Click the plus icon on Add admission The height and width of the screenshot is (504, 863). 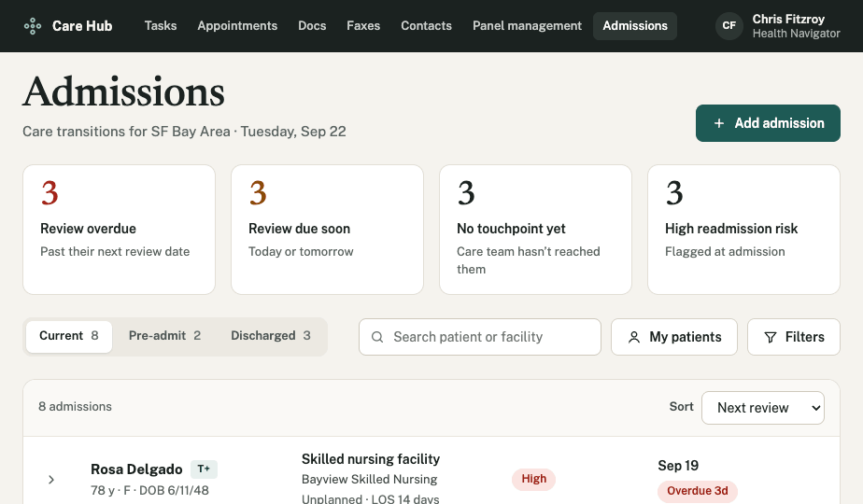tap(719, 123)
